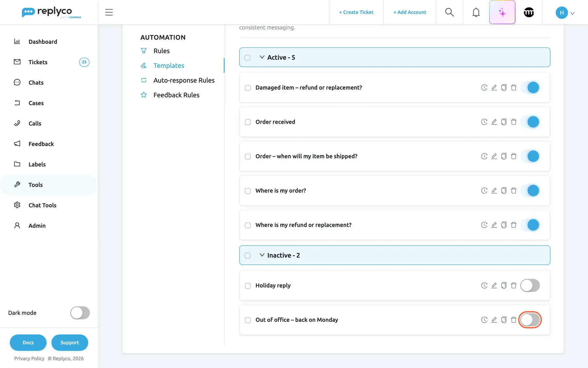The width and height of the screenshot is (588, 368).
Task: Select all Inactive templates checkbox
Action: 248,255
